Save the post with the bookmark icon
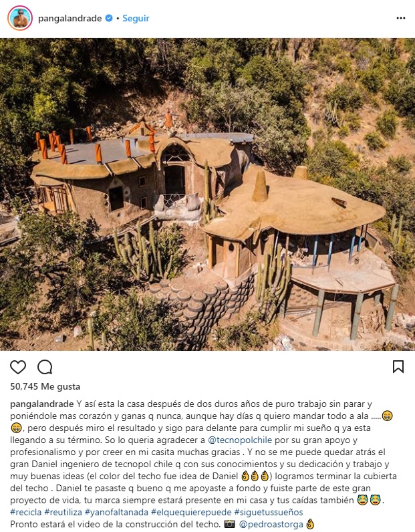 pyautogui.click(x=398, y=367)
